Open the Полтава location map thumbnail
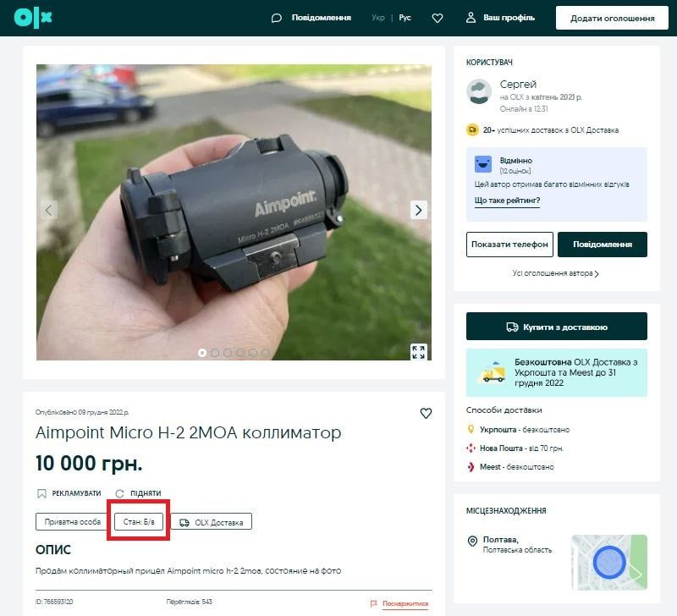The width and height of the screenshot is (677, 616). pos(609,563)
